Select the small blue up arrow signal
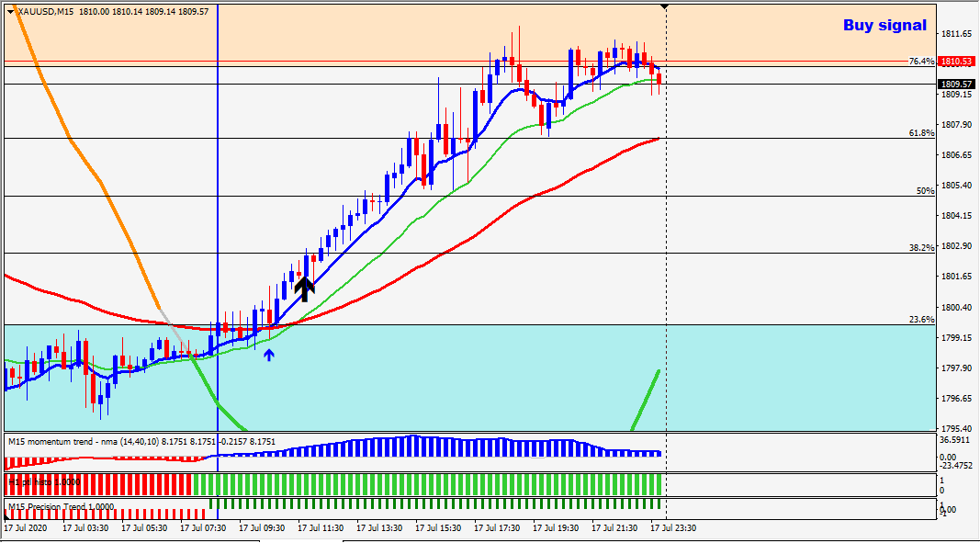Viewport: 980px width, 543px height. click(x=269, y=356)
